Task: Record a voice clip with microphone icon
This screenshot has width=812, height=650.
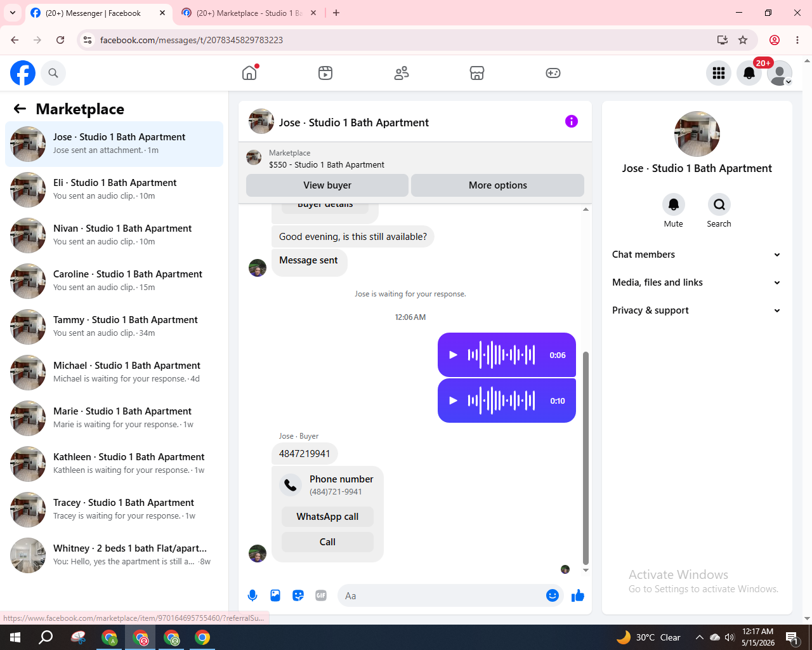Action: point(252,595)
